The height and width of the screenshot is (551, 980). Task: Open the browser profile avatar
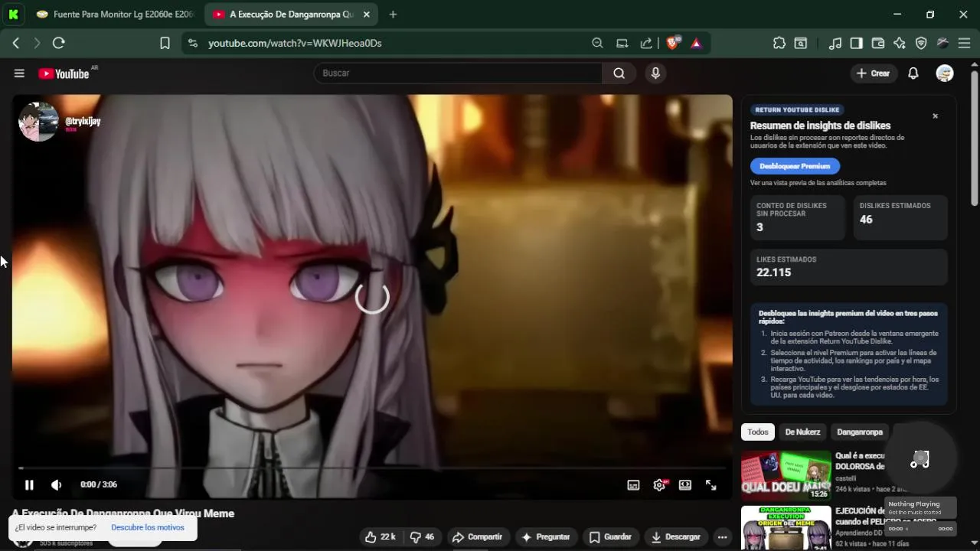(942, 44)
